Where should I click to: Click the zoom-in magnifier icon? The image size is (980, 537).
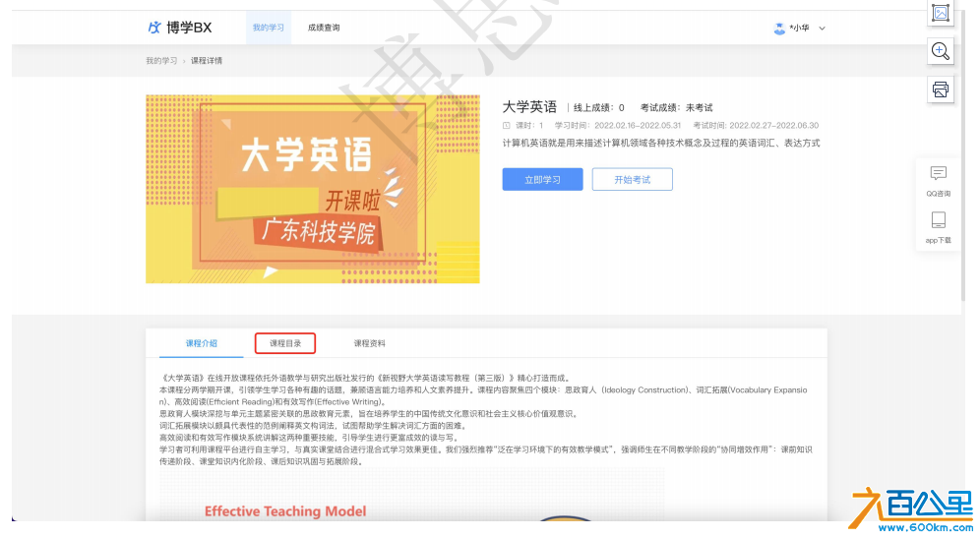[940, 51]
